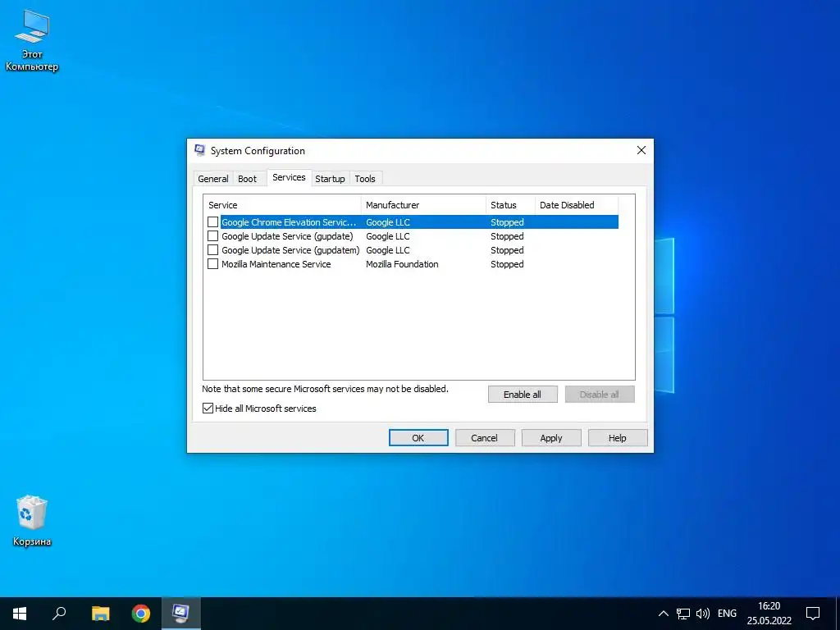Viewport: 840px width, 630px height.
Task: Open notification center icon
Action: point(813,614)
